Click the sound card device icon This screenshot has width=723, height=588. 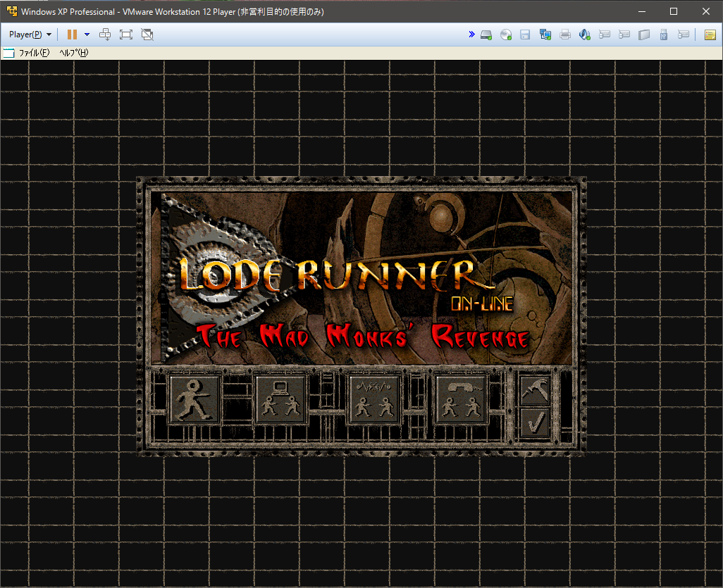tap(585, 35)
